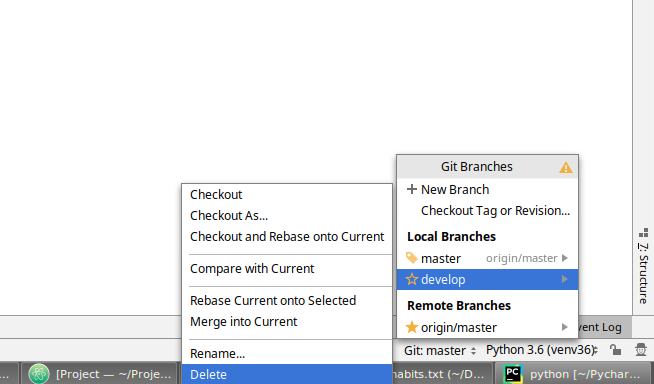Image resolution: width=654 pixels, height=384 pixels.
Task: Choose Checkout As... option
Action: [x=287, y=216]
